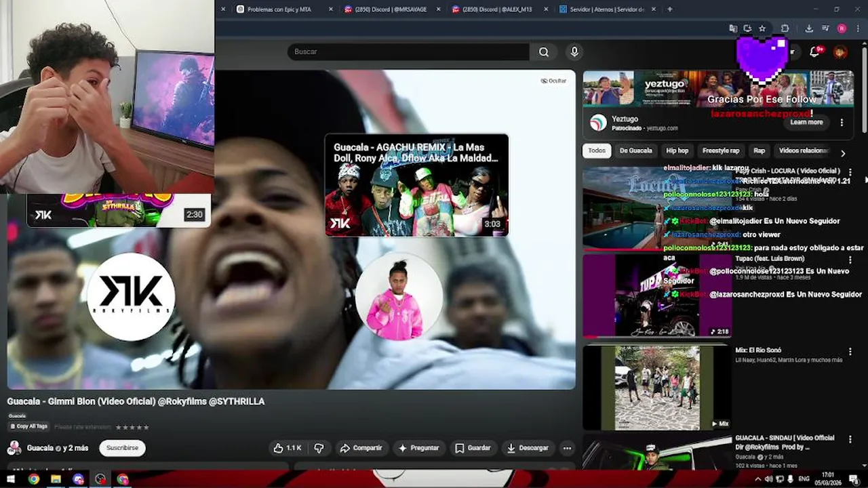Image resolution: width=868 pixels, height=488 pixels.
Task: Open options menu for Tupac video
Action: [x=850, y=260]
